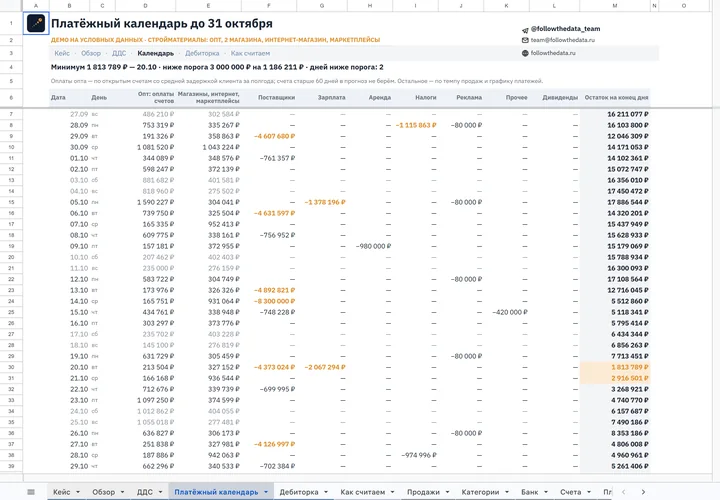This screenshot has width=720, height=500.
Task: Select the highlighted balance cell 1 813 789 ₽
Action: [615, 367]
